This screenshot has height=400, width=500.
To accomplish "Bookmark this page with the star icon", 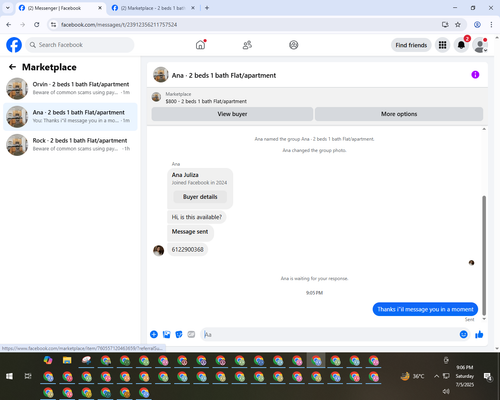I will (x=458, y=25).
